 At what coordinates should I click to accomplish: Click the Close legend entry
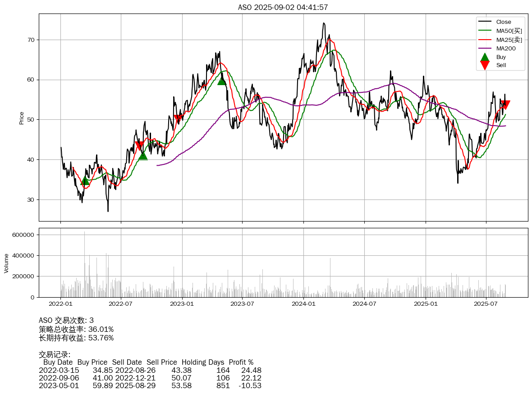tap(504, 22)
